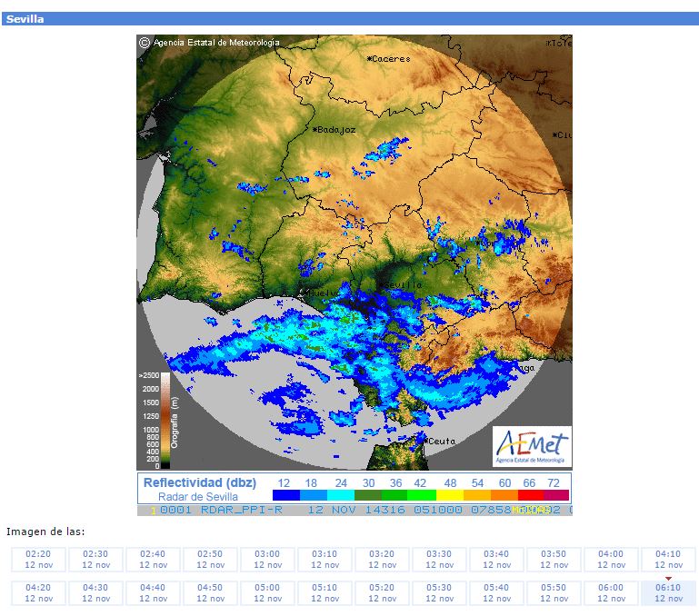Click the AEMet logo on the map
The width and height of the screenshot is (699, 616).
tap(532, 447)
